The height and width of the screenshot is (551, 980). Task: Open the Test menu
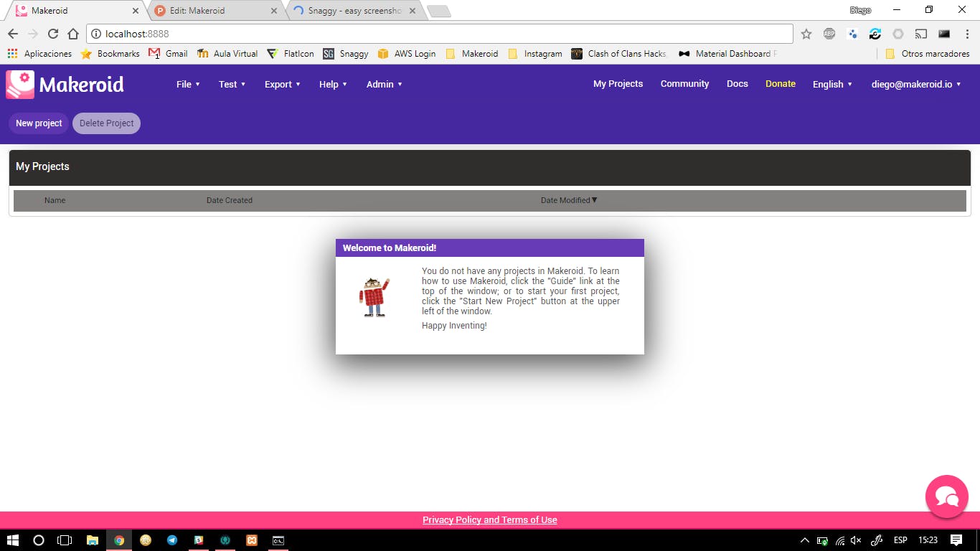232,84
